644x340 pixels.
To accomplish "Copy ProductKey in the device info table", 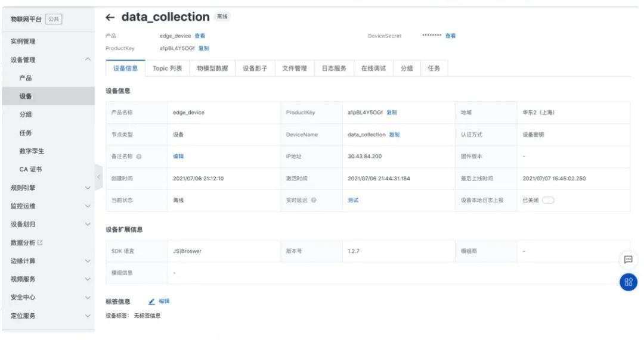I will 392,113.
